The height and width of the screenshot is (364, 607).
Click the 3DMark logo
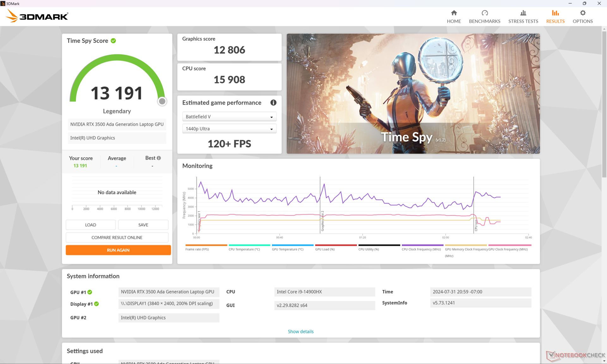tap(37, 16)
